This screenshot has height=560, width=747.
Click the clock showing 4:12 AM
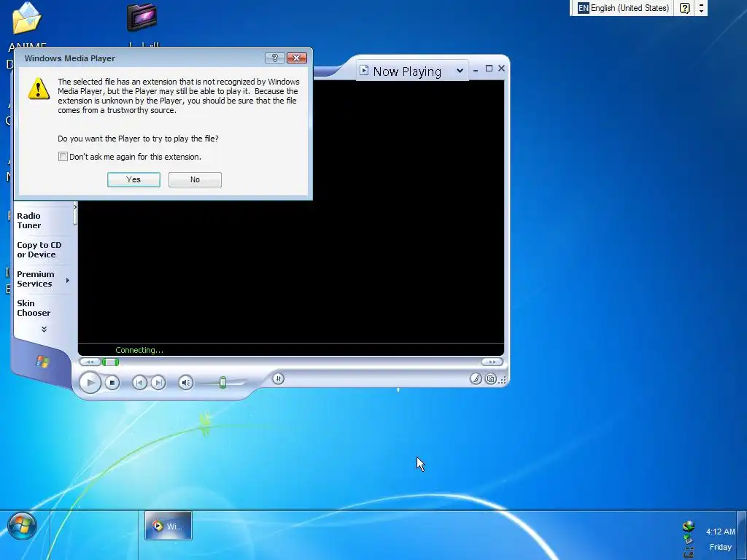720,532
